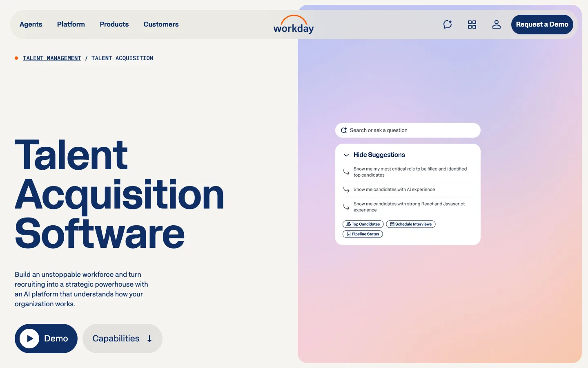This screenshot has width=588, height=368.
Task: Select the Pipeline Status chip
Action: [363, 234]
